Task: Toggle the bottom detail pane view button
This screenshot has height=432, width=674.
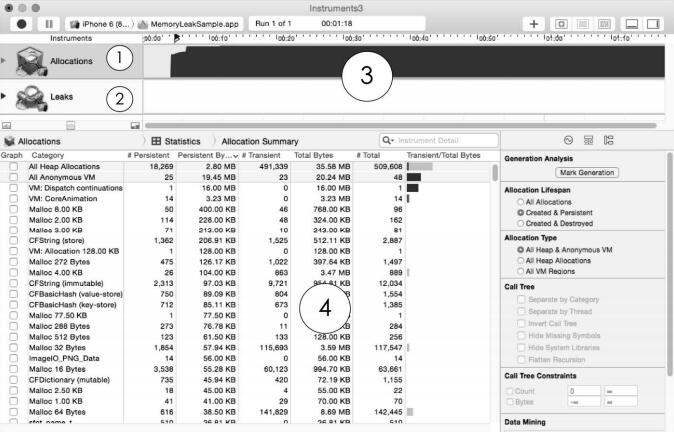Action: click(x=632, y=22)
